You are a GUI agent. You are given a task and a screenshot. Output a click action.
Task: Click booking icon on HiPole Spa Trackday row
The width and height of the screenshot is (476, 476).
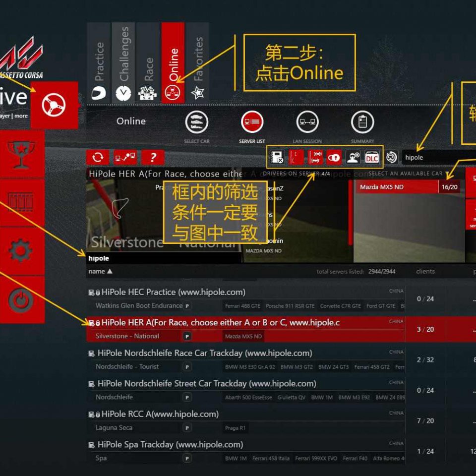(x=91, y=445)
